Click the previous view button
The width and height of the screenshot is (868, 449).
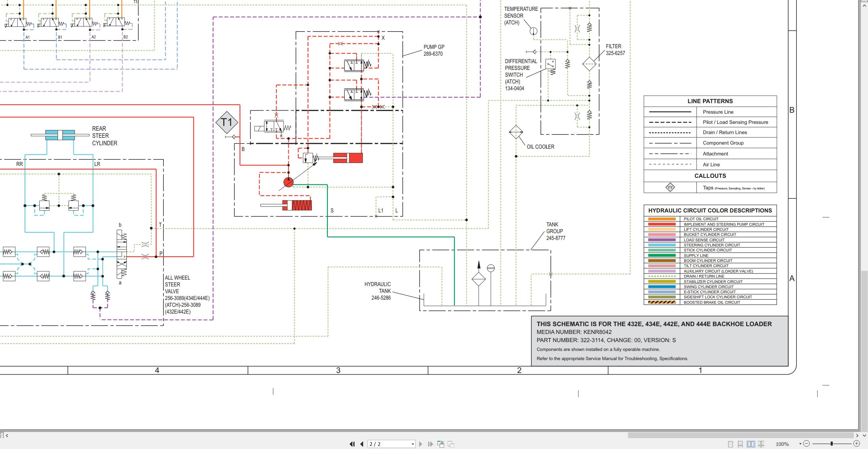(441, 444)
